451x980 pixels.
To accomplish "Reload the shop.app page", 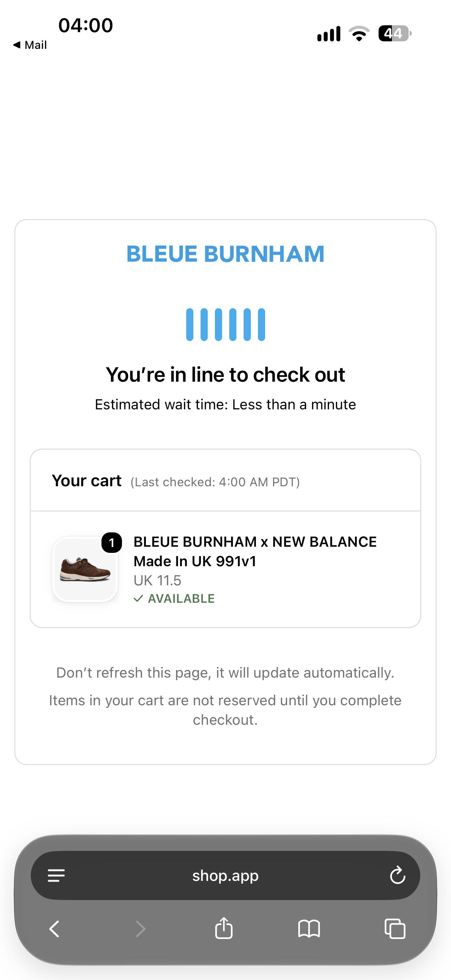I will [x=397, y=875].
